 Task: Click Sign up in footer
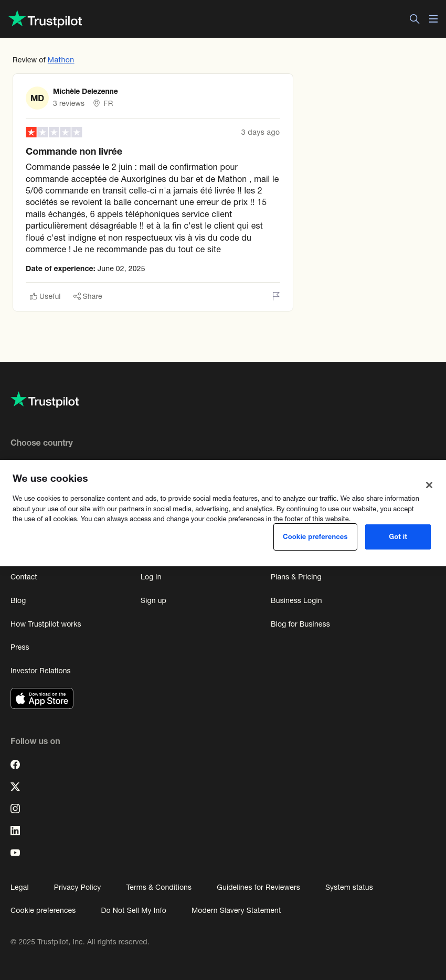[x=153, y=600]
